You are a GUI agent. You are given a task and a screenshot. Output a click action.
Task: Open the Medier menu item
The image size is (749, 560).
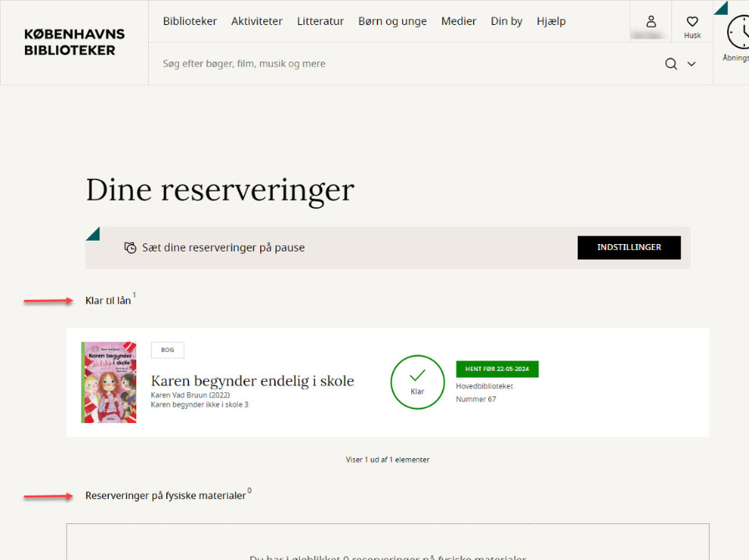pyautogui.click(x=458, y=22)
